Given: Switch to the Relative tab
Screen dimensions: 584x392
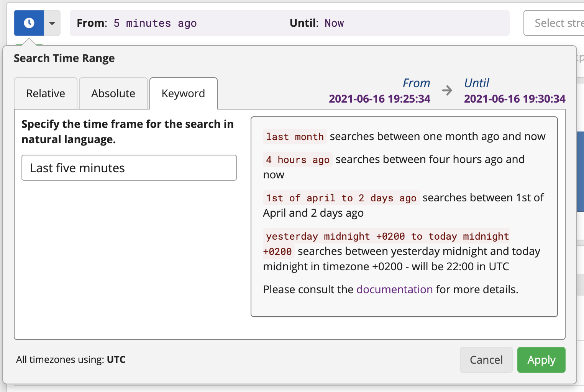Looking at the screenshot, I should pyautogui.click(x=45, y=93).
